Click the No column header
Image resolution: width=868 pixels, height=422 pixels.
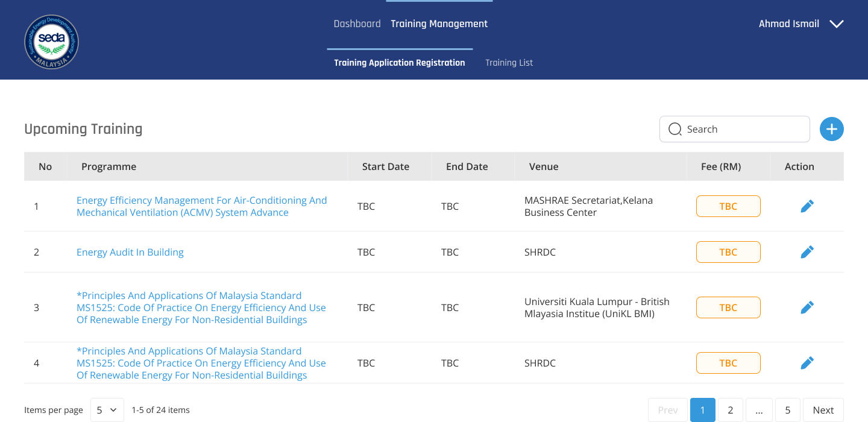(45, 166)
